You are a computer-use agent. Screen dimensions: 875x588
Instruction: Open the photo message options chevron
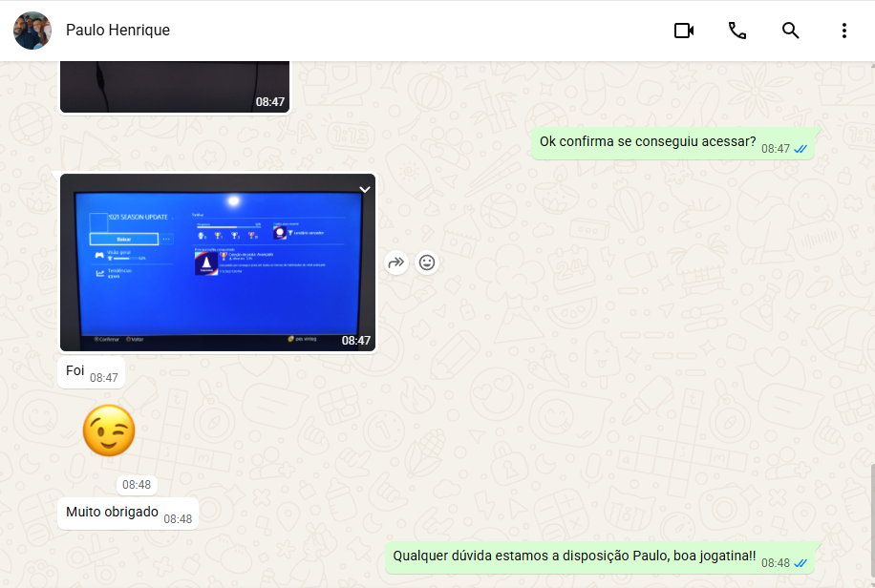click(x=364, y=190)
